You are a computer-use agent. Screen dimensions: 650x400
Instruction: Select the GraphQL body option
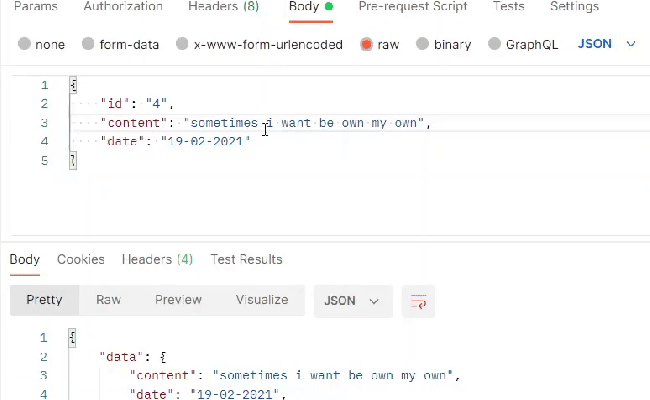(494, 44)
